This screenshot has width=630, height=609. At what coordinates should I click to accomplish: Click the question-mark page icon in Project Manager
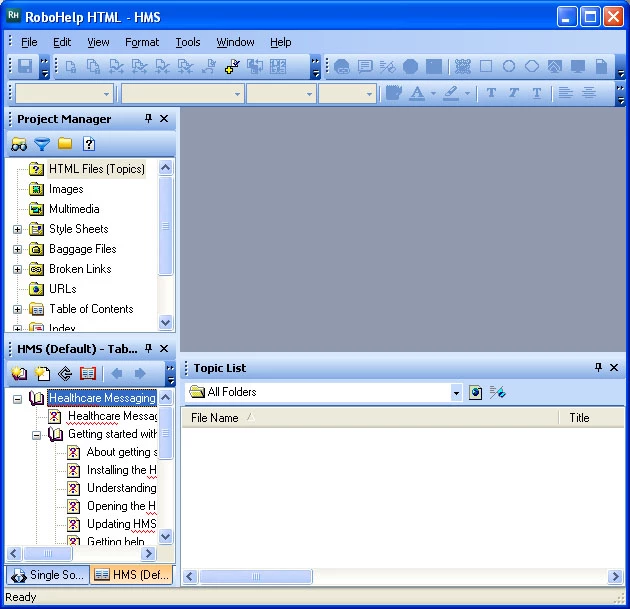pos(89,144)
